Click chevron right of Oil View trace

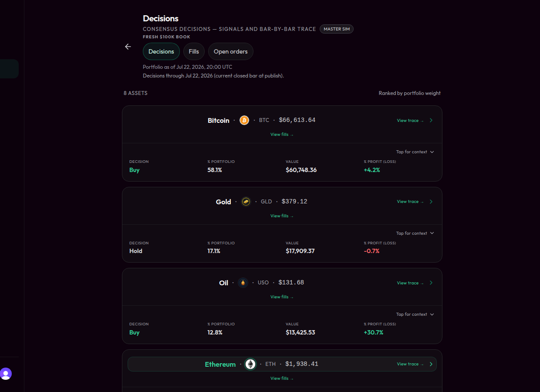coord(431,283)
